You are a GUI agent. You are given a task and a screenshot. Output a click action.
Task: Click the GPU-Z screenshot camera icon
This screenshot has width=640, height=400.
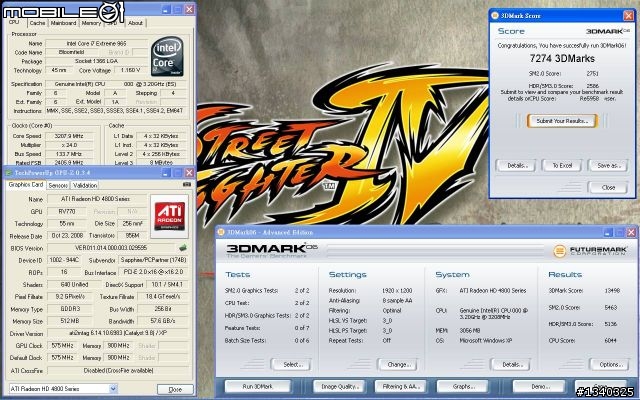coord(187,185)
